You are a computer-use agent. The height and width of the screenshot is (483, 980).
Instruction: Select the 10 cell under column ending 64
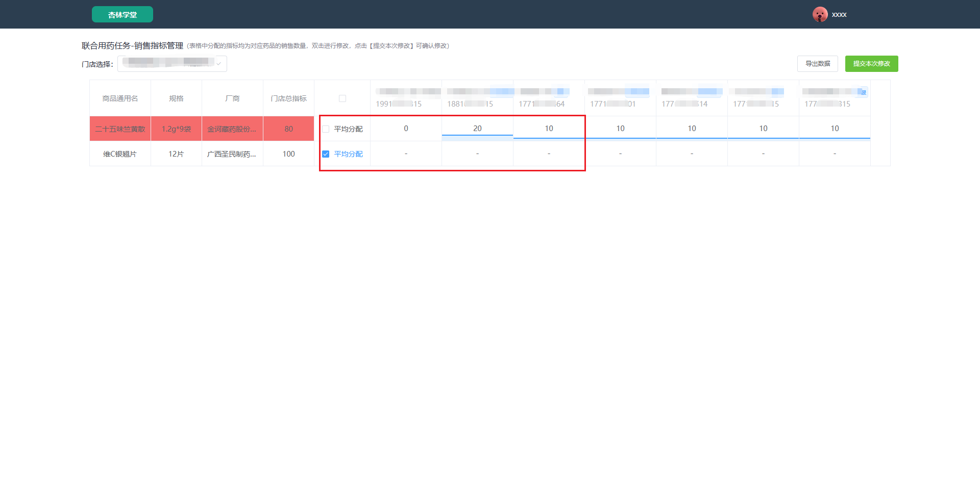point(549,129)
